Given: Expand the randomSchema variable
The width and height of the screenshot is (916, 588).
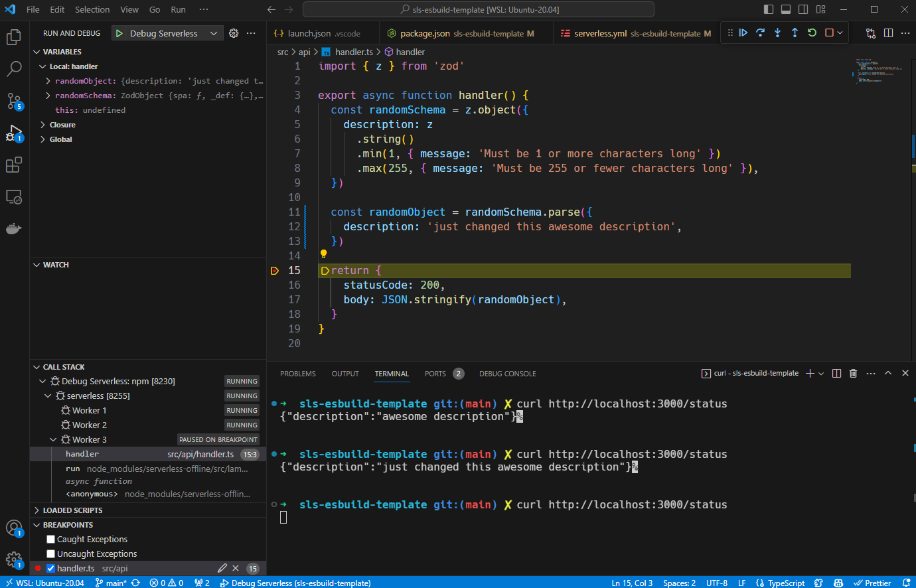Looking at the screenshot, I should (48, 96).
